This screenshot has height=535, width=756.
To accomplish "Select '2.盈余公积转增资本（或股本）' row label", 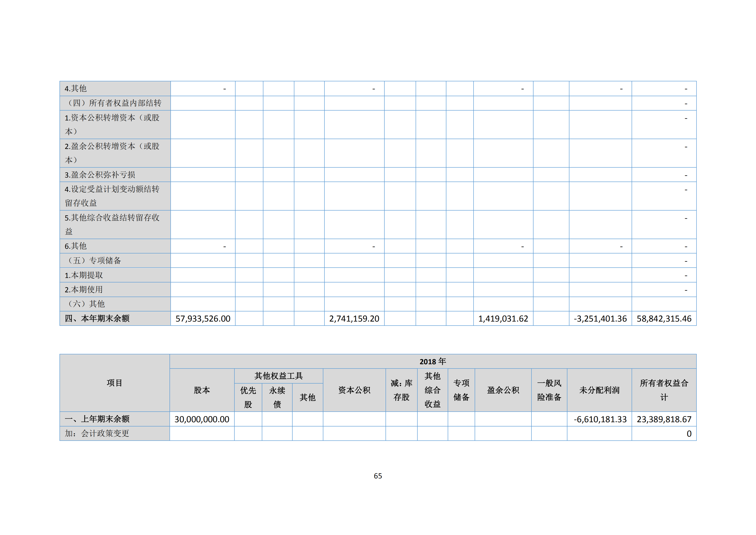I will pyautogui.click(x=112, y=153).
